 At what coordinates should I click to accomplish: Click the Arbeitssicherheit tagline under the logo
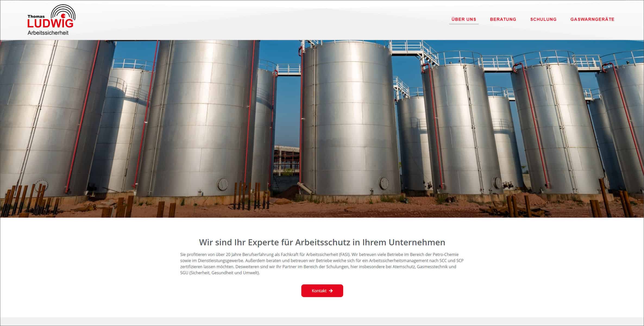coord(48,33)
